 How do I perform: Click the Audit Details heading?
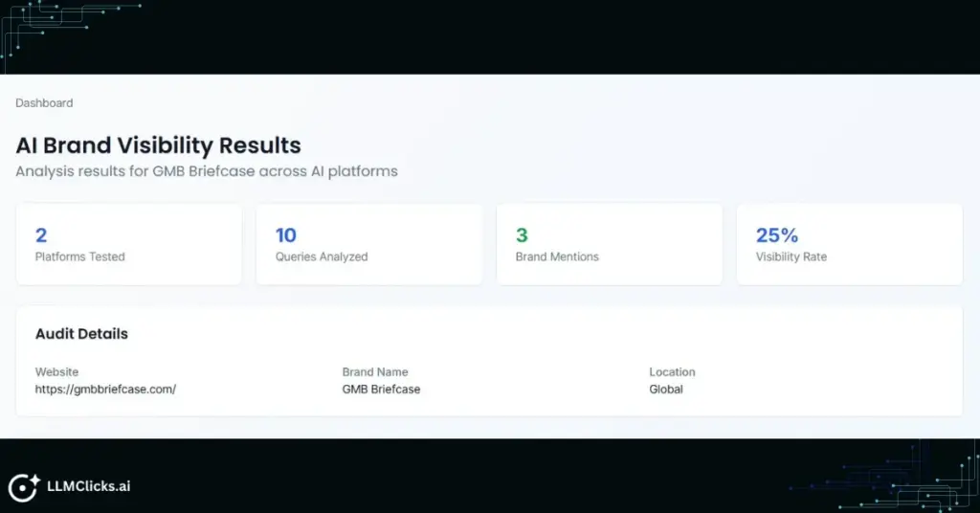click(81, 334)
